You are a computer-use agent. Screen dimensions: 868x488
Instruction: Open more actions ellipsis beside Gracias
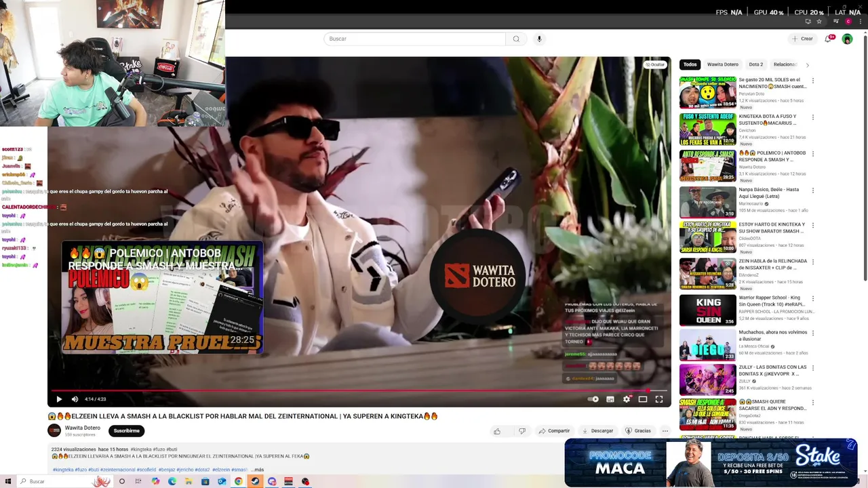(665, 431)
